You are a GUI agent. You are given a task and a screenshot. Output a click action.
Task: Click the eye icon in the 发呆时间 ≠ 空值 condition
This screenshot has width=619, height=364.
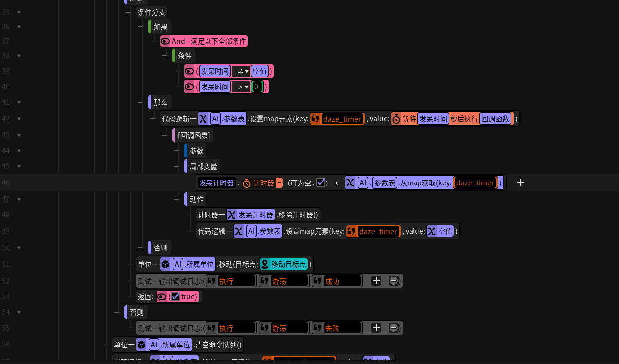189,72
